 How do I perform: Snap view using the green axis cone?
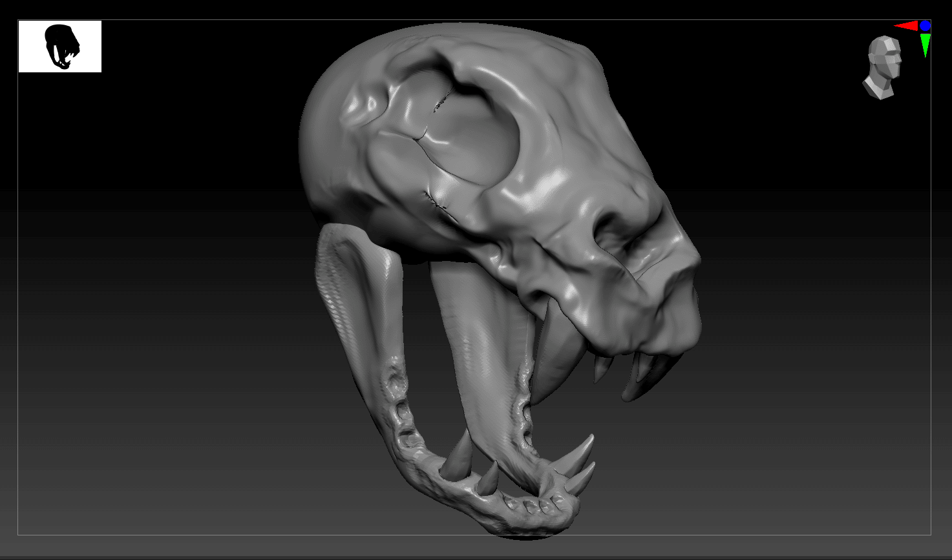click(x=926, y=45)
